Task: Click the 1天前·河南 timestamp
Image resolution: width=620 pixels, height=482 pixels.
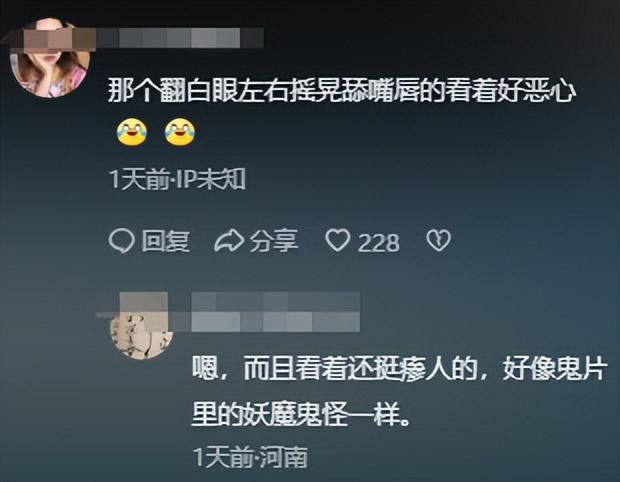Action: [250, 457]
